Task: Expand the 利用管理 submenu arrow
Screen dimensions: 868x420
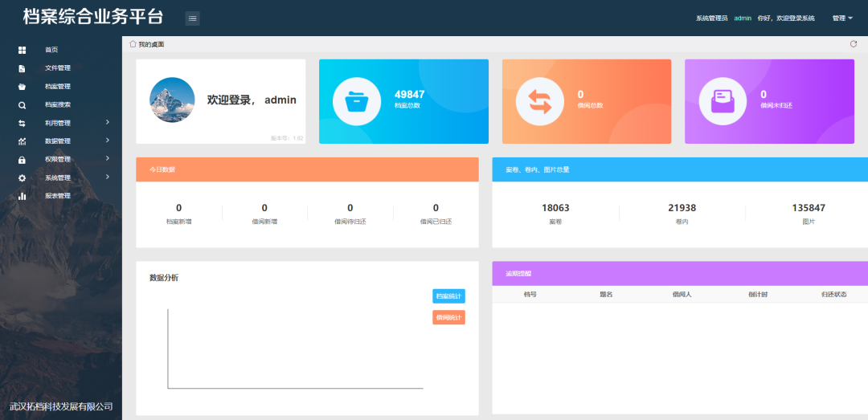Action: point(107,123)
